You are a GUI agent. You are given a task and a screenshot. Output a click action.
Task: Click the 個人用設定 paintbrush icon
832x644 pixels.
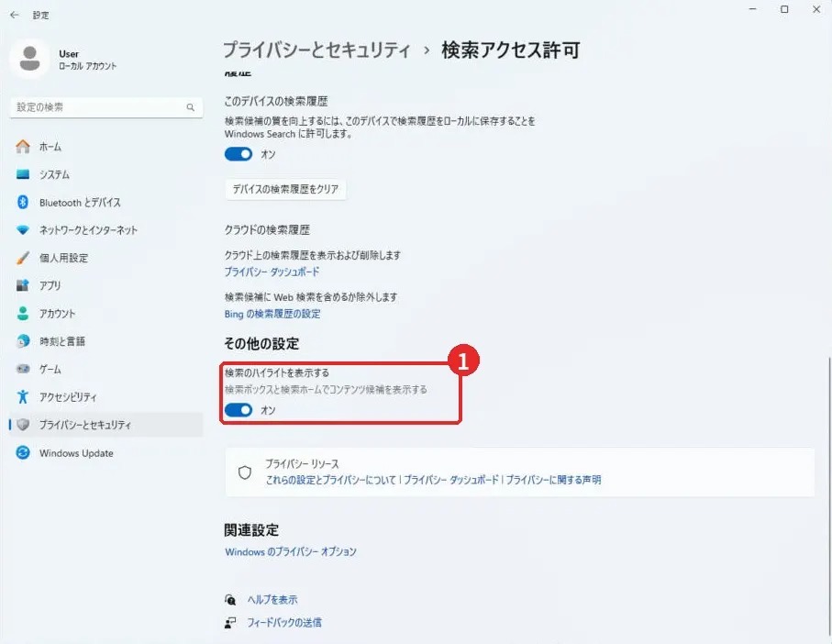tap(23, 258)
